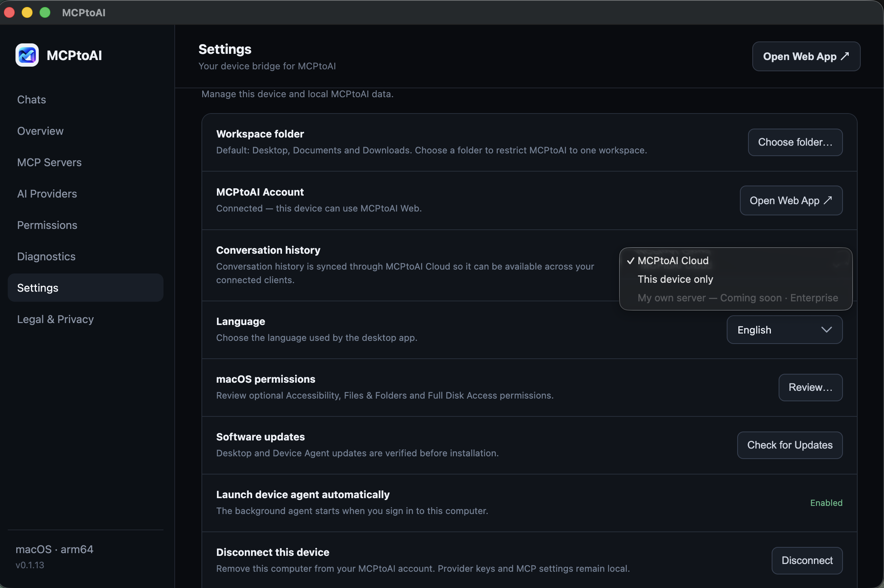Screen dimensions: 884x588
Task: Click the v0.1.13 version text
Action: click(30, 565)
